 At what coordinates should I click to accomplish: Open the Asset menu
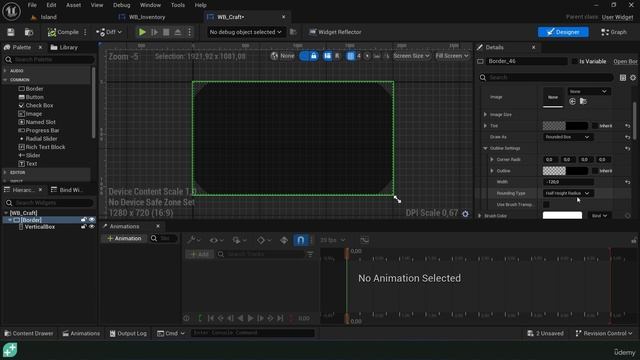point(73,5)
